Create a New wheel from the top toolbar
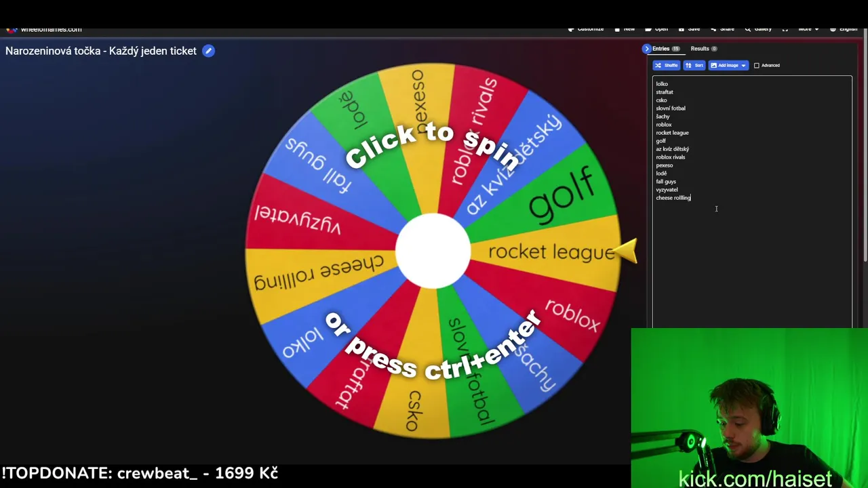The image size is (868, 488). [x=625, y=29]
